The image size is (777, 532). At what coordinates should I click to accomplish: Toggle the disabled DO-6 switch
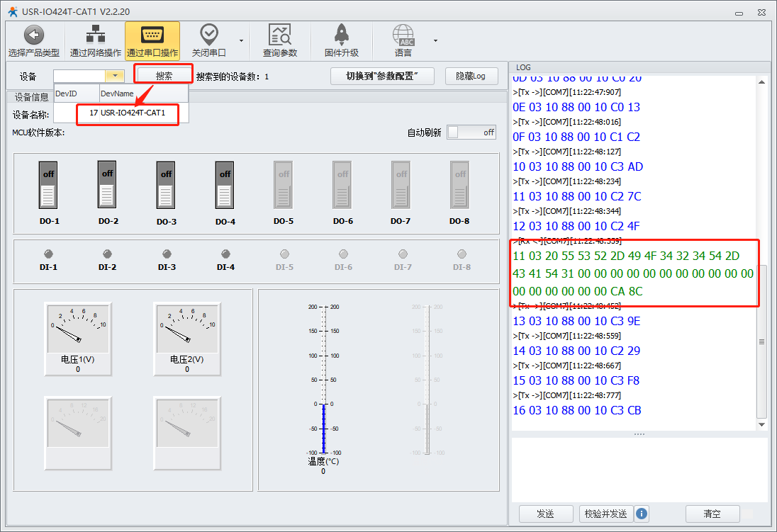[x=342, y=186]
